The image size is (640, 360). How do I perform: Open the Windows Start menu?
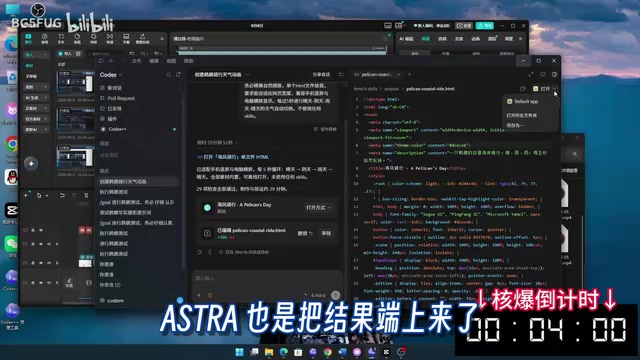(x=240, y=352)
